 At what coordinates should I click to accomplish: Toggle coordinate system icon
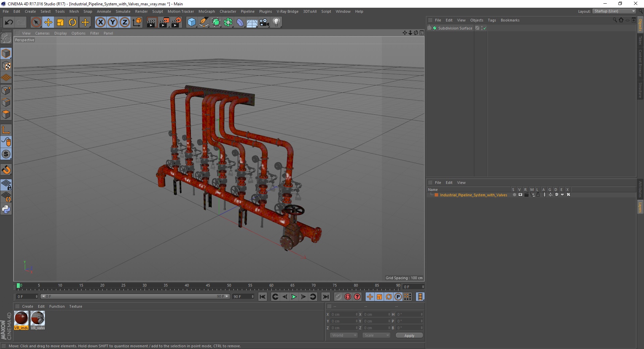pos(137,22)
